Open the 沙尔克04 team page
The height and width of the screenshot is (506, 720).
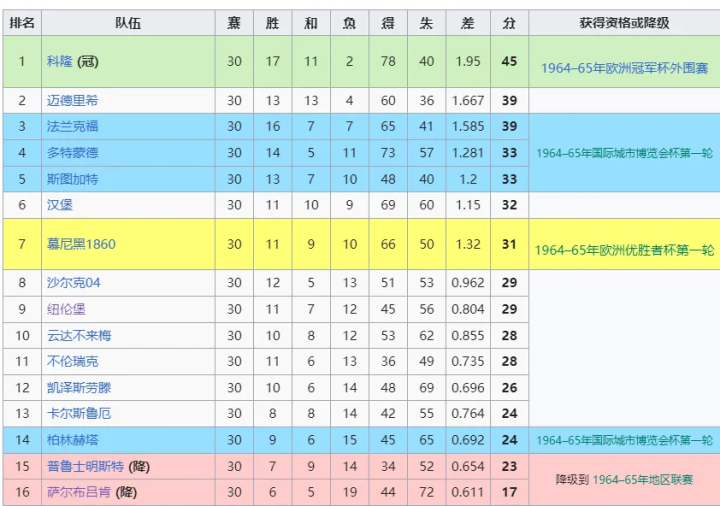[x=73, y=283]
